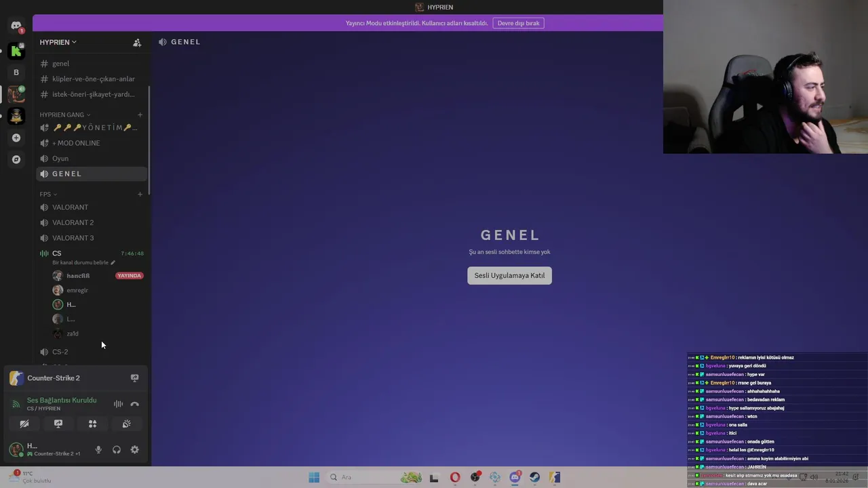Invite people to HYPRIEN server icon

(137, 42)
